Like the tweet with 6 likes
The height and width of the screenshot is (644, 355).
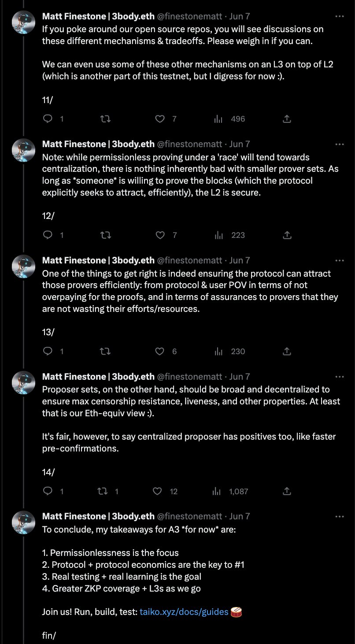pyautogui.click(x=161, y=352)
